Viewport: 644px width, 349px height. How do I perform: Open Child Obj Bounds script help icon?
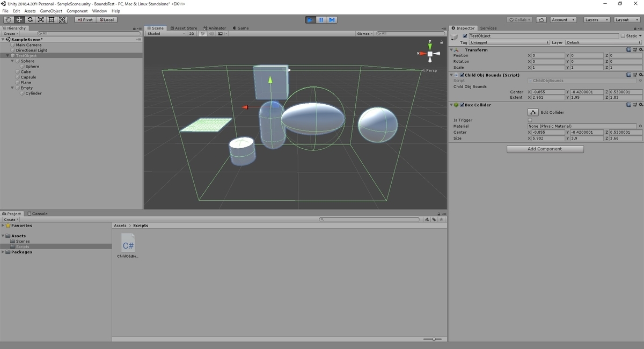[628, 75]
